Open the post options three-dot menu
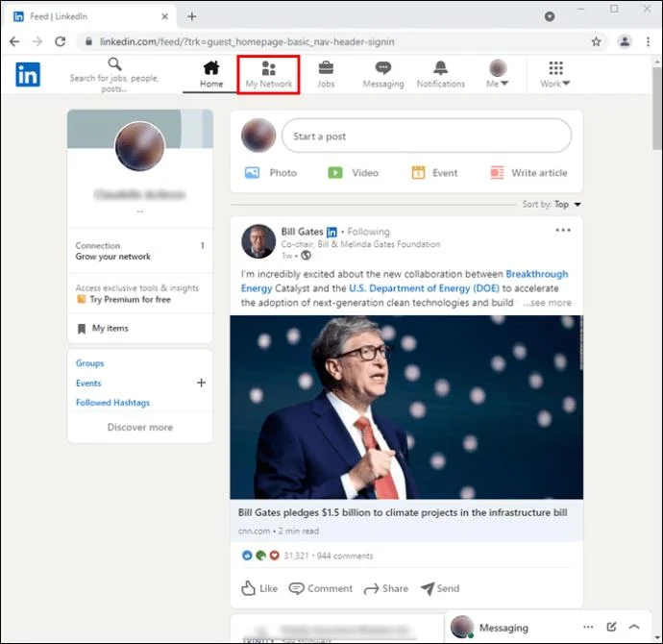Image resolution: width=663 pixels, height=644 pixels. point(563,230)
